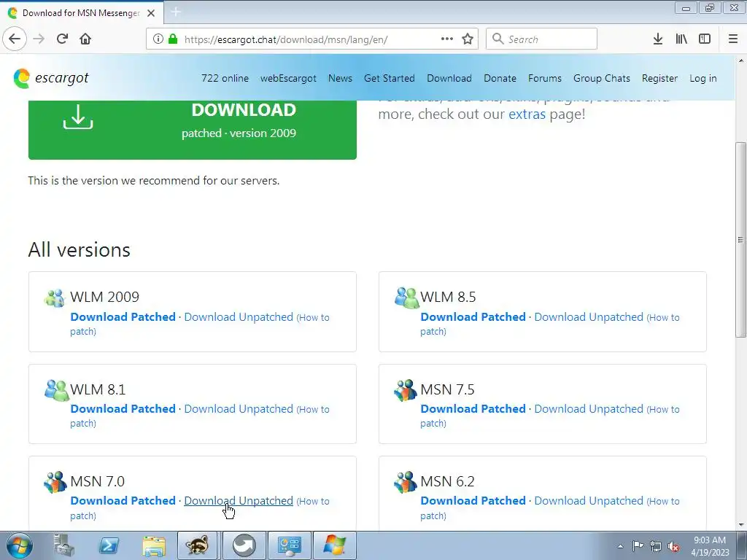The height and width of the screenshot is (560, 747).
Task: Open webEscargot from the navigation
Action: tap(288, 78)
